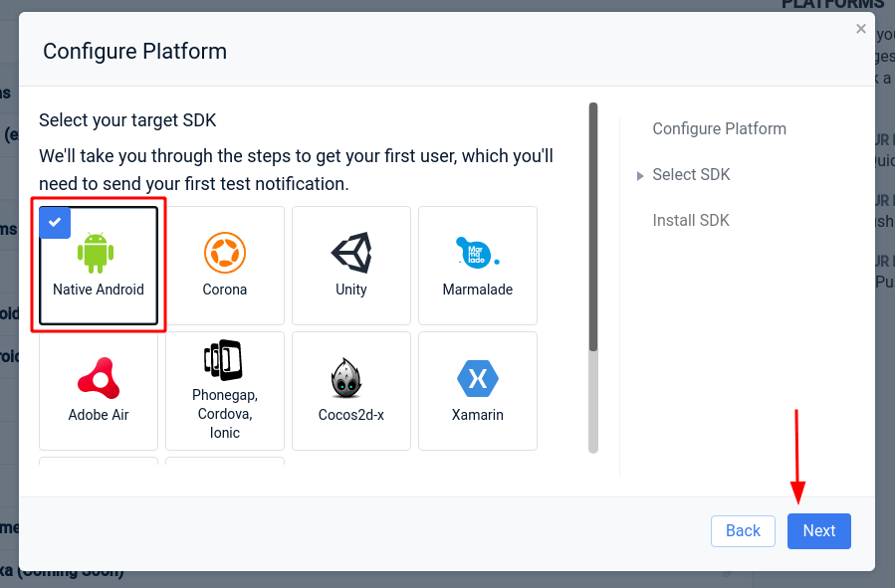Click the Corona label text
The height and width of the screenshot is (588, 895).
tap(225, 290)
